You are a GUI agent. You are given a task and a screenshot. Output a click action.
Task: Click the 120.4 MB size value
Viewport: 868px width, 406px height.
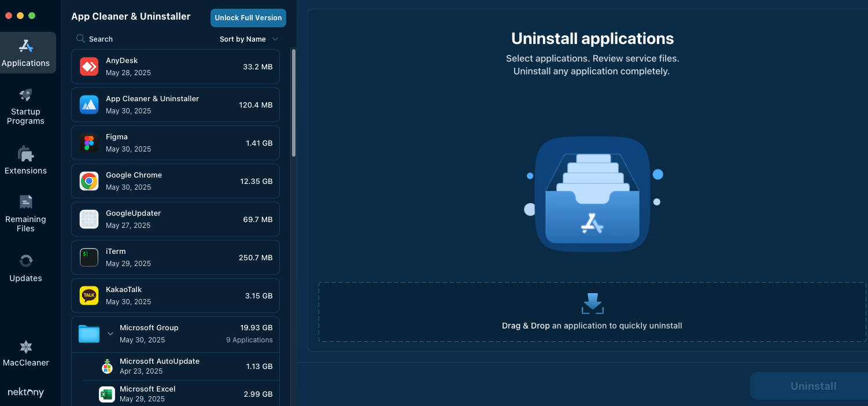pyautogui.click(x=256, y=105)
